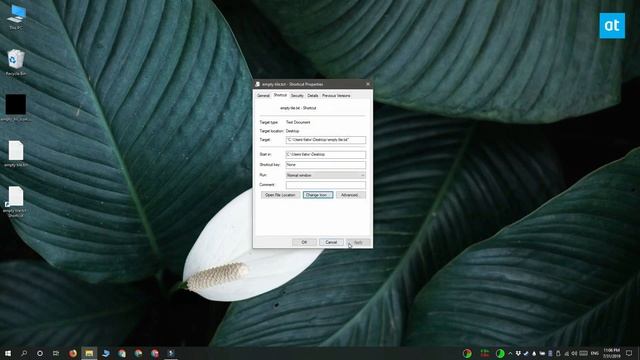Click the Apply button

pyautogui.click(x=358, y=242)
